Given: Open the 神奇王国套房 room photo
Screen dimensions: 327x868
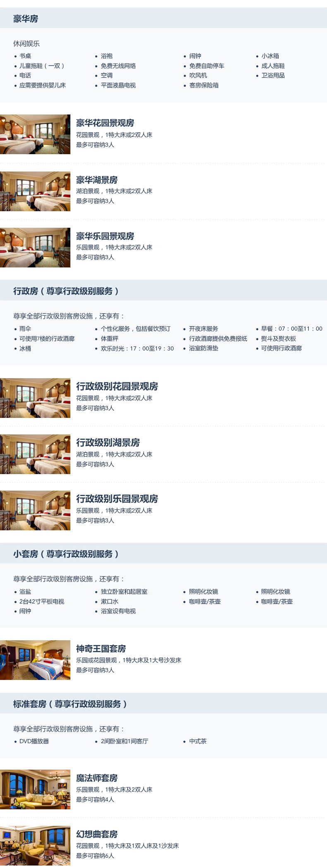Looking at the screenshot, I should point(35,660).
